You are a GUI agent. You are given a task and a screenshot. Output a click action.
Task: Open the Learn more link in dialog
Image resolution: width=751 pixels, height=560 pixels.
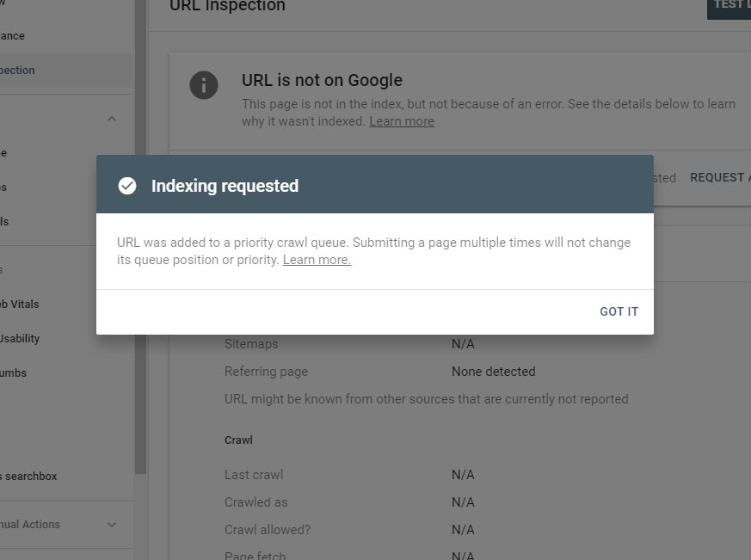point(317,260)
